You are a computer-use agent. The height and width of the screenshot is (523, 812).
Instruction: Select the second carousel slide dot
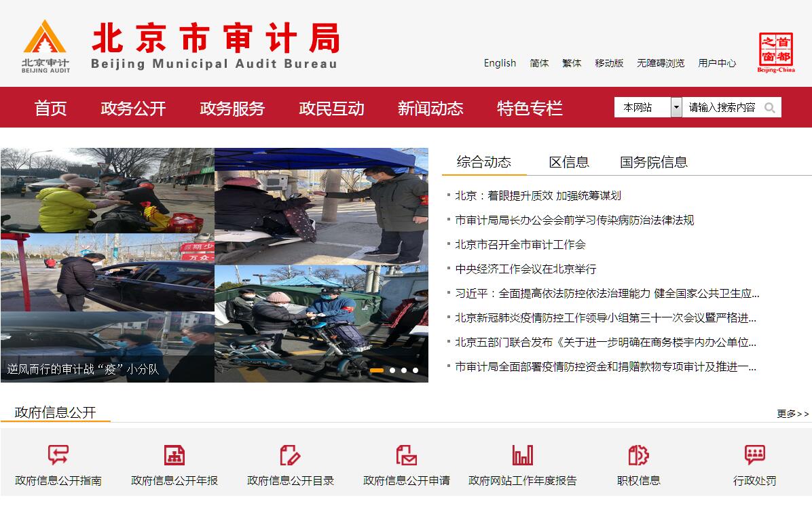(392, 370)
